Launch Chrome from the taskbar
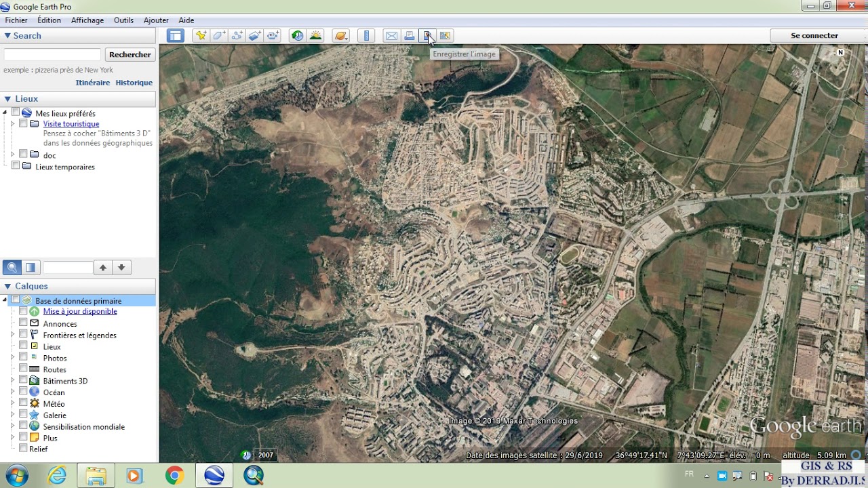The image size is (868, 488). (174, 476)
